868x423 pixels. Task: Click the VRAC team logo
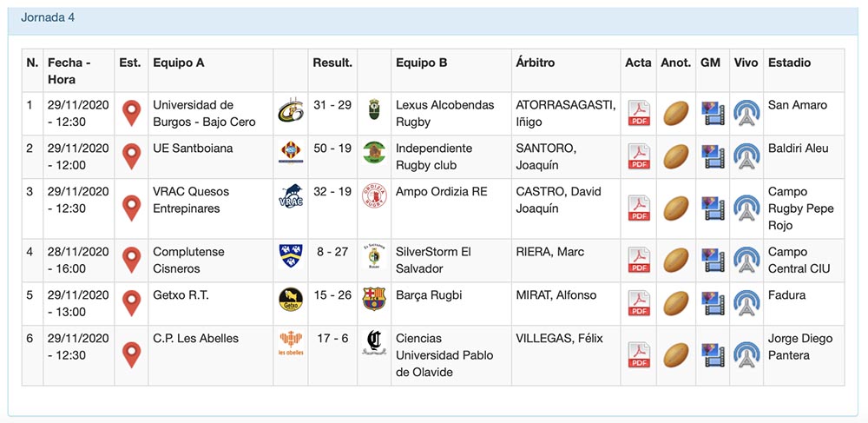coord(291,195)
